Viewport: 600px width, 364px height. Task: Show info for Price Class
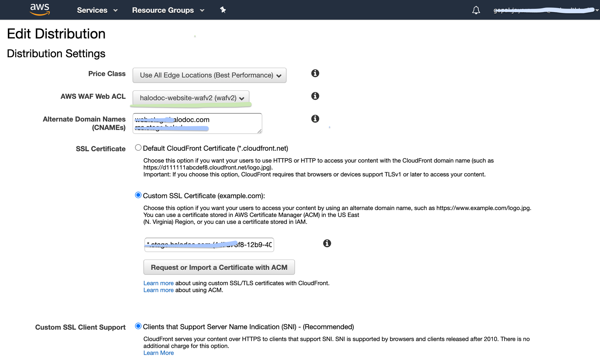pyautogui.click(x=315, y=73)
